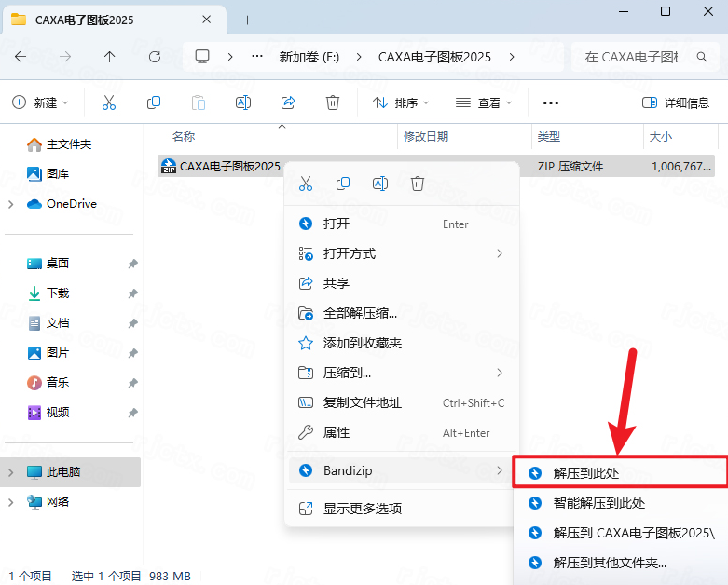
Task: Toggle the 详细信息 details pane
Action: (x=676, y=102)
